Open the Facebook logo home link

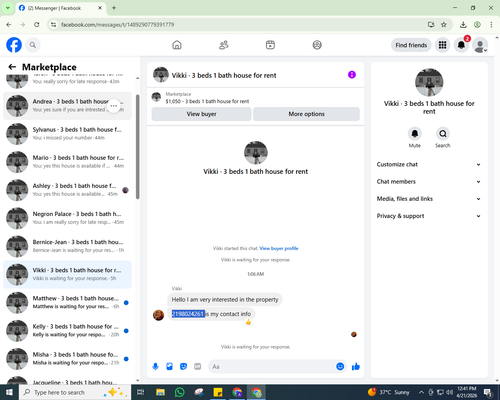pyautogui.click(x=14, y=45)
